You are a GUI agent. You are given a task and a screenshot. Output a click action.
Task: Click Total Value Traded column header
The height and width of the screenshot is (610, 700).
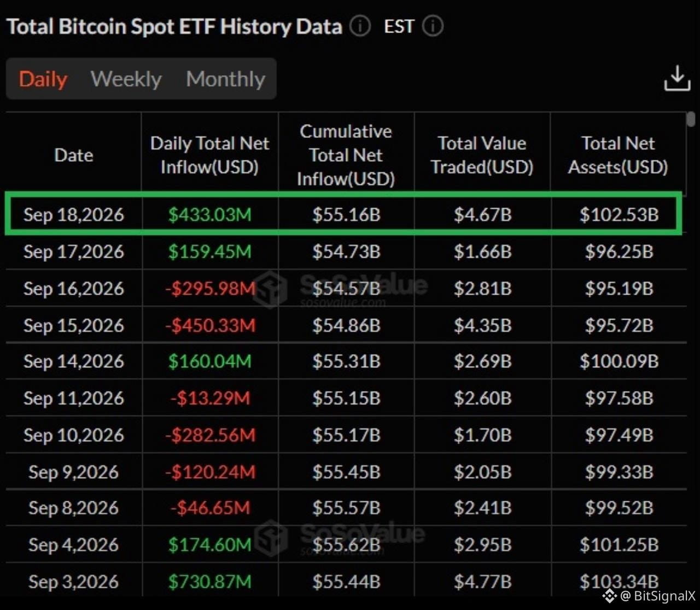pos(482,155)
